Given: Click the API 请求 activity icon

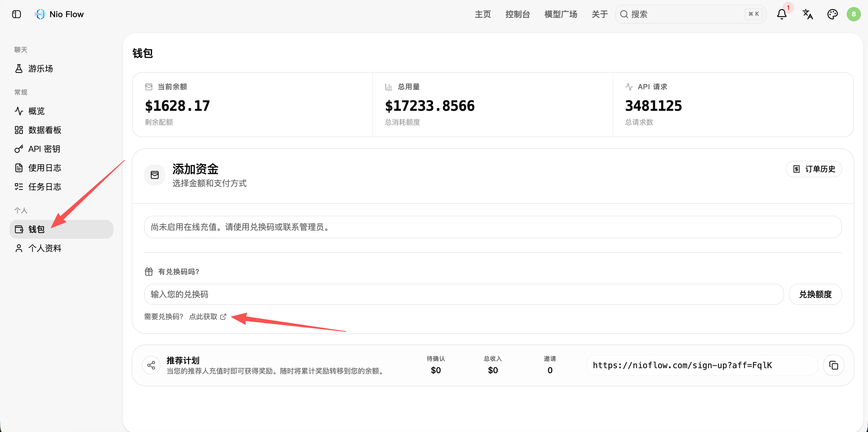Looking at the screenshot, I should pyautogui.click(x=629, y=87).
